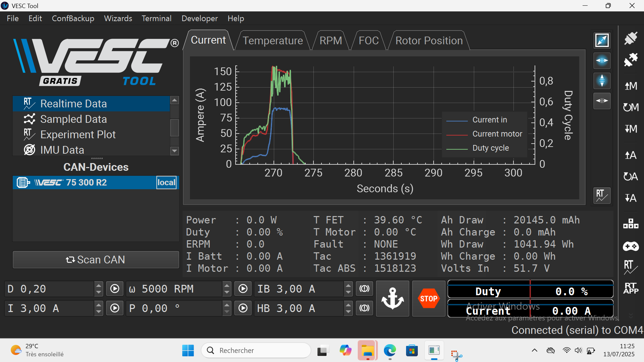Toggle horizontal zoom for the plot
This screenshot has width=644, height=362.
click(x=602, y=61)
